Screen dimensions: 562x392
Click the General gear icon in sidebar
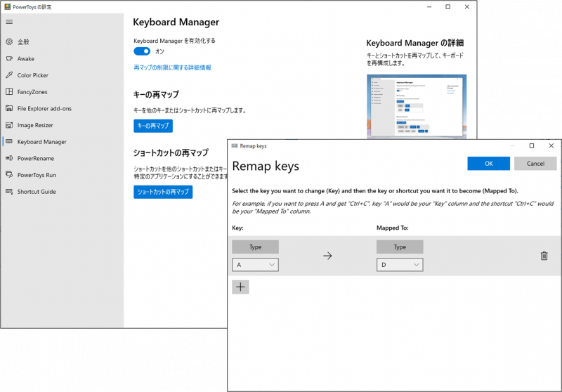pos(9,41)
